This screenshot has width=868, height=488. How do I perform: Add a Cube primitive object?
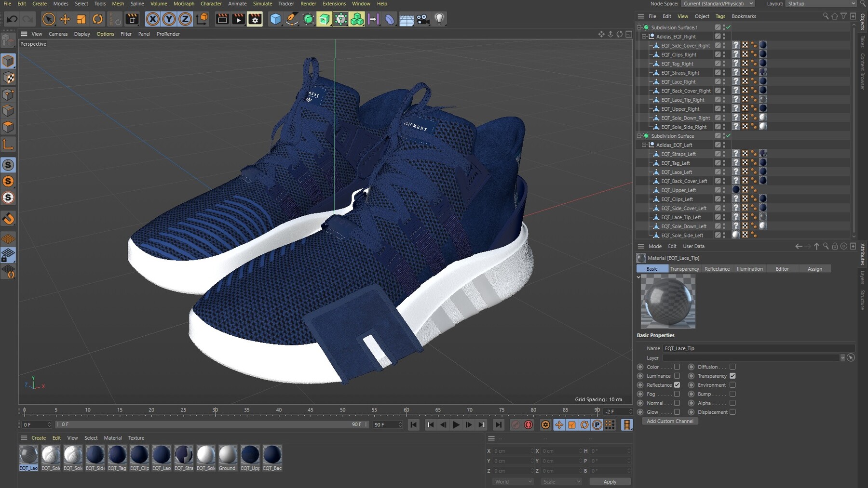[275, 19]
